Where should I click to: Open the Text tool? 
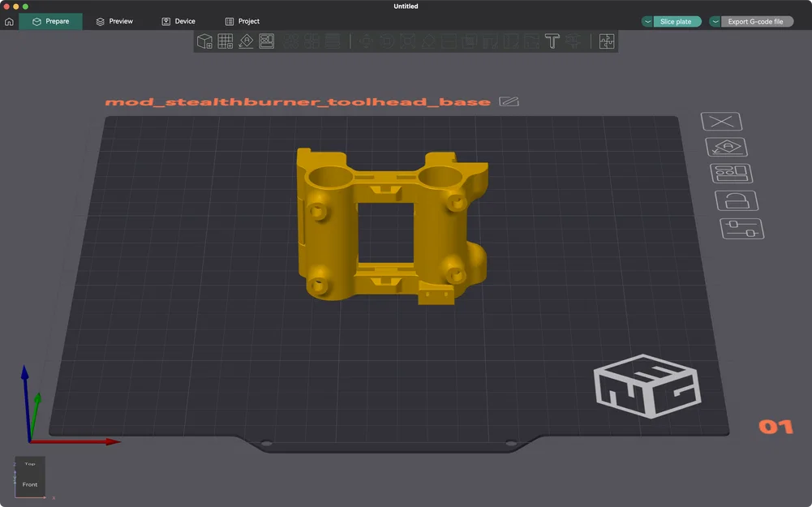(552, 41)
